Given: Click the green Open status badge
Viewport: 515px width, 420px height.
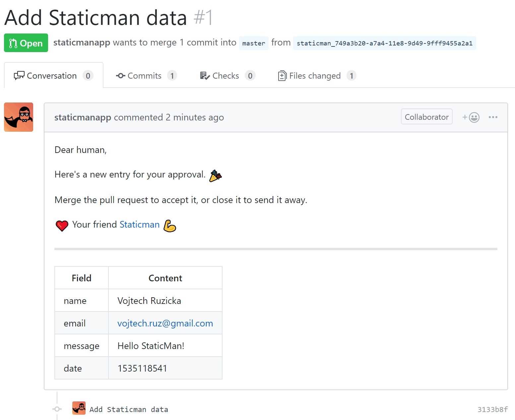Looking at the screenshot, I should (26, 43).
